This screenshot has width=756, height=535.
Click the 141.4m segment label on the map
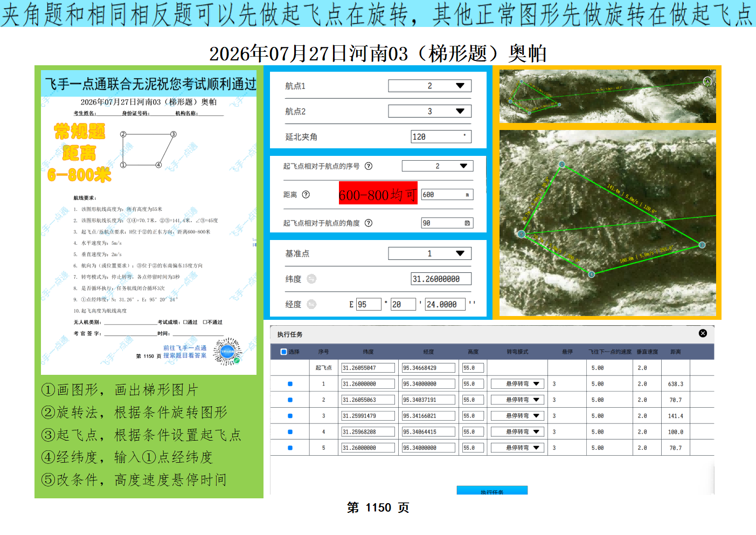pyautogui.click(x=632, y=198)
